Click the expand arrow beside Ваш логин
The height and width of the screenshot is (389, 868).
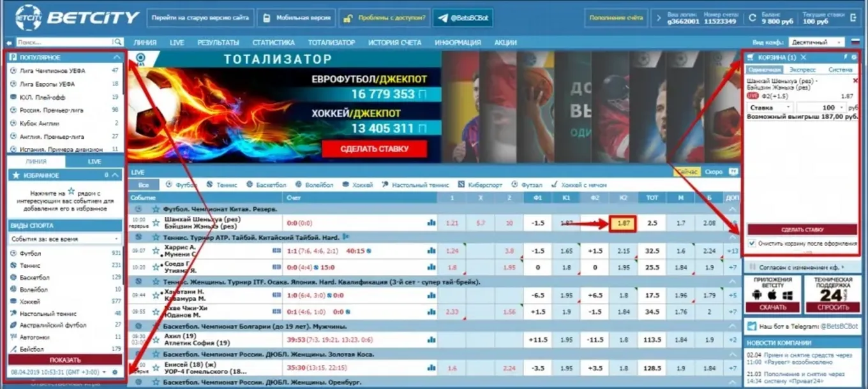click(660, 18)
